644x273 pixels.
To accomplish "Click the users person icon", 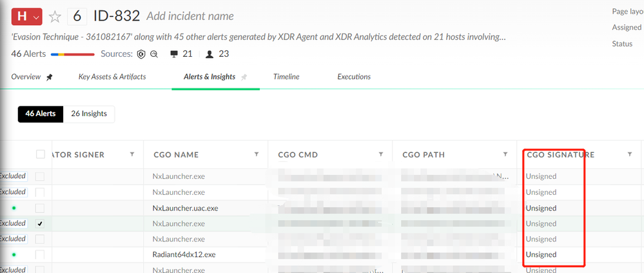I will point(209,54).
